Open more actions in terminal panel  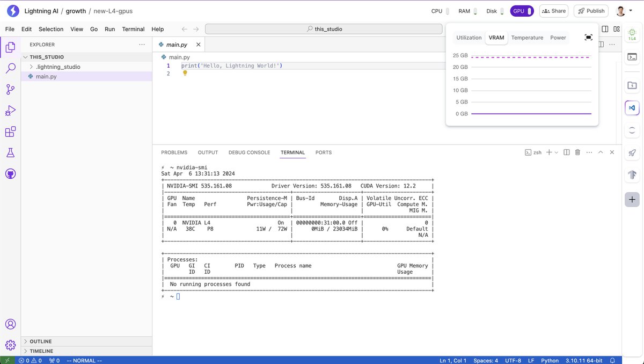tap(589, 152)
